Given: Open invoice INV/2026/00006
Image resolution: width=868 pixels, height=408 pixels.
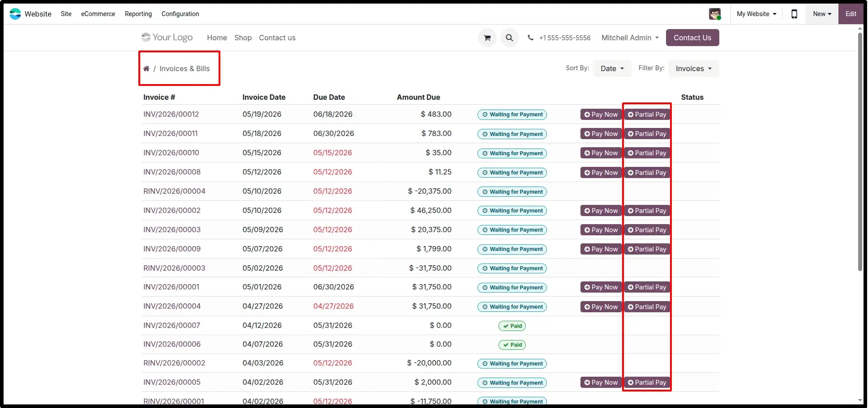Looking at the screenshot, I should coord(172,344).
